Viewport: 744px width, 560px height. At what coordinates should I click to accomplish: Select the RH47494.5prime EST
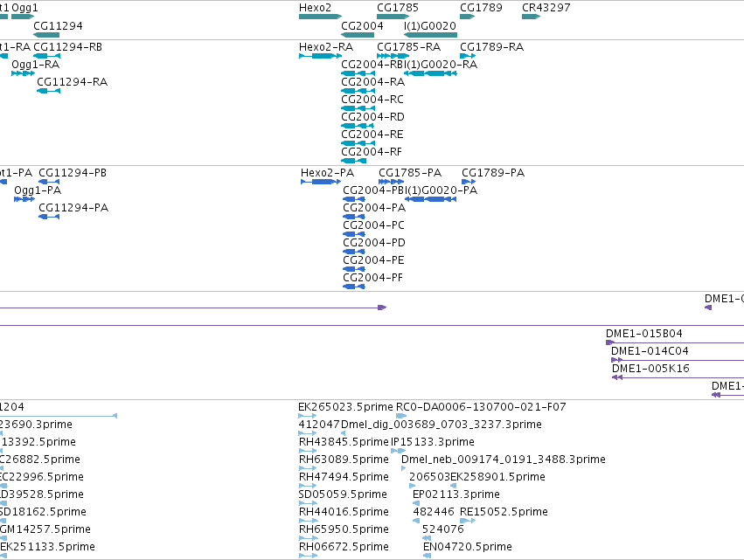308,486
